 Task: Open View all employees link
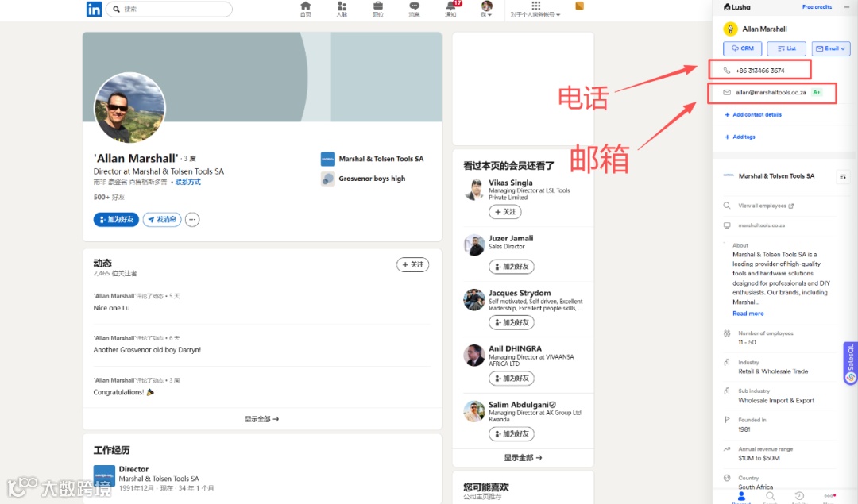(x=766, y=206)
